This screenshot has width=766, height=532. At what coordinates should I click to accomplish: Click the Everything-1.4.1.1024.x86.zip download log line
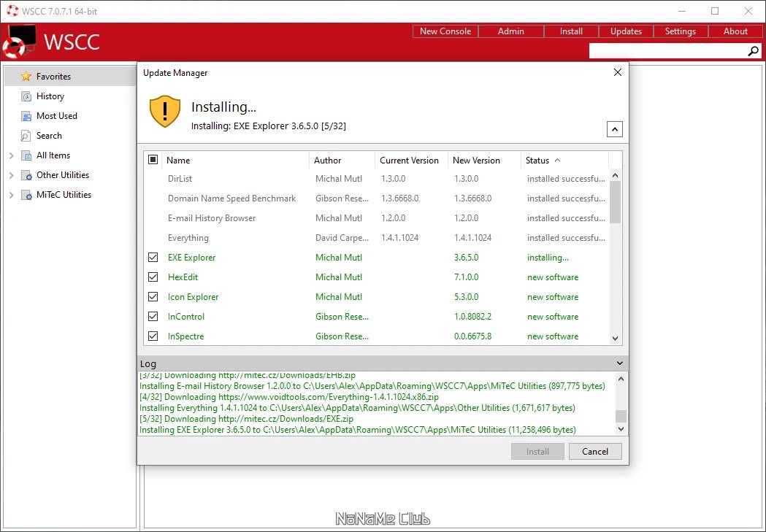pos(288,397)
